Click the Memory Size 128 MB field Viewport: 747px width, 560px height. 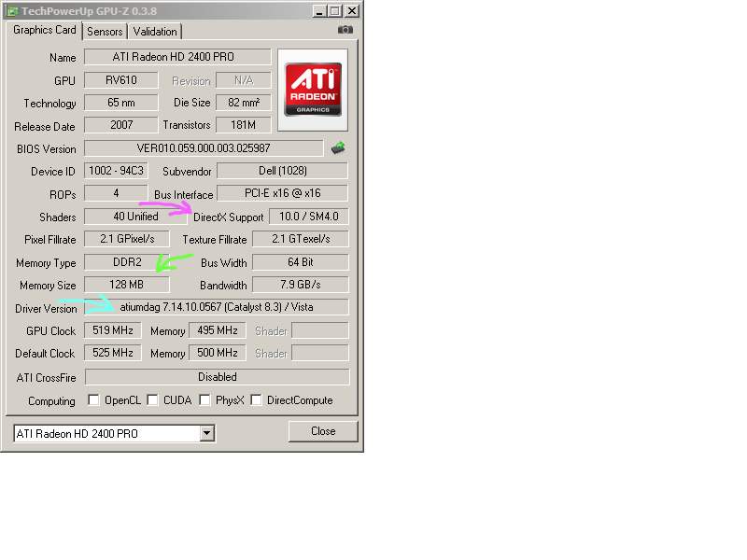click(x=127, y=285)
